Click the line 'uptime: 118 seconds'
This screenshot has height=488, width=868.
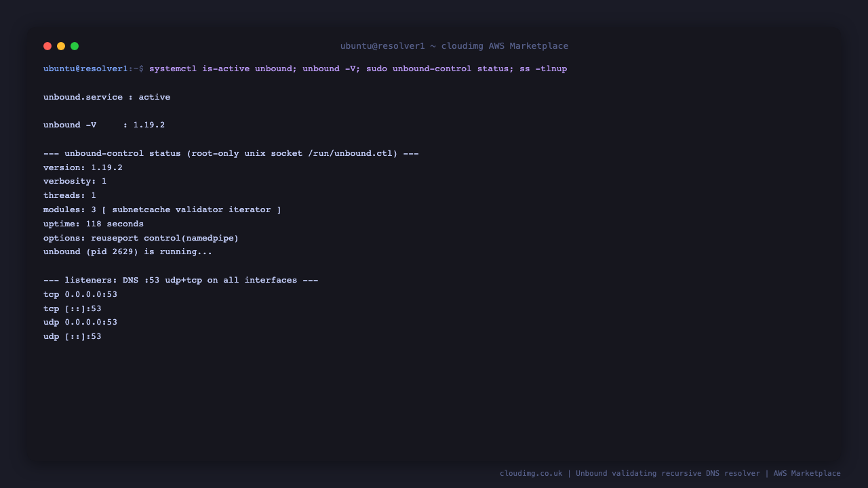[x=94, y=224]
